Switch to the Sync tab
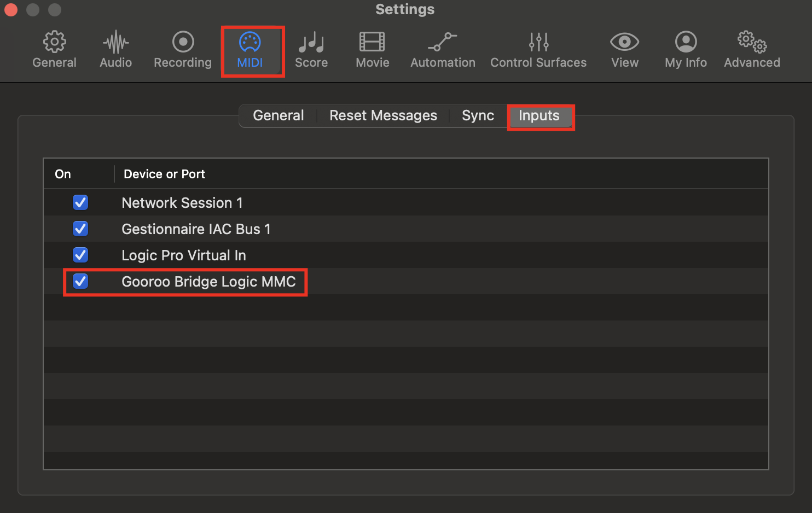Image resolution: width=812 pixels, height=513 pixels. pos(478,115)
